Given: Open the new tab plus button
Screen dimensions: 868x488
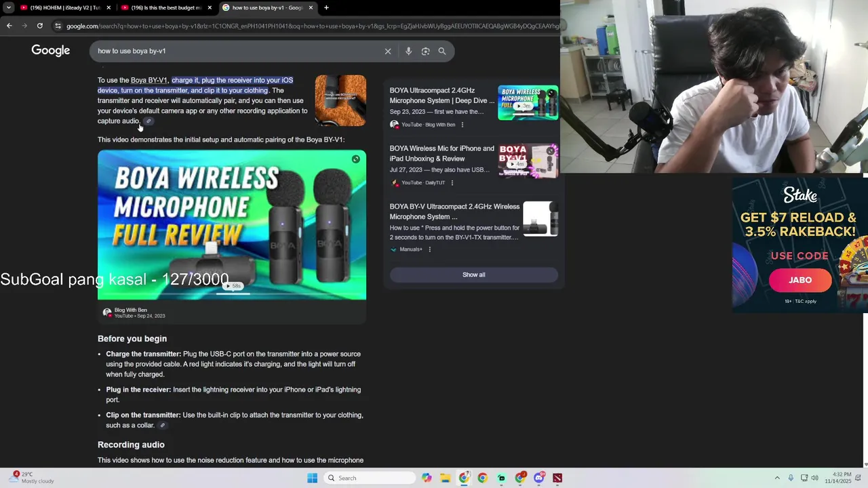Looking at the screenshot, I should point(326,7).
